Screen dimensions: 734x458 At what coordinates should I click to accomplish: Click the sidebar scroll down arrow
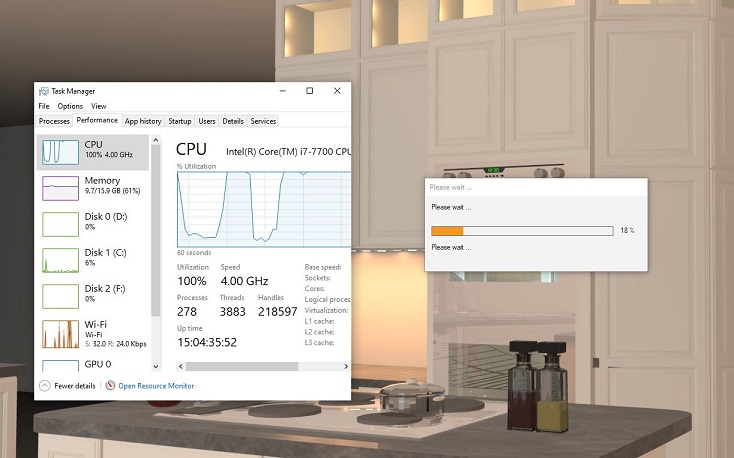point(156,367)
